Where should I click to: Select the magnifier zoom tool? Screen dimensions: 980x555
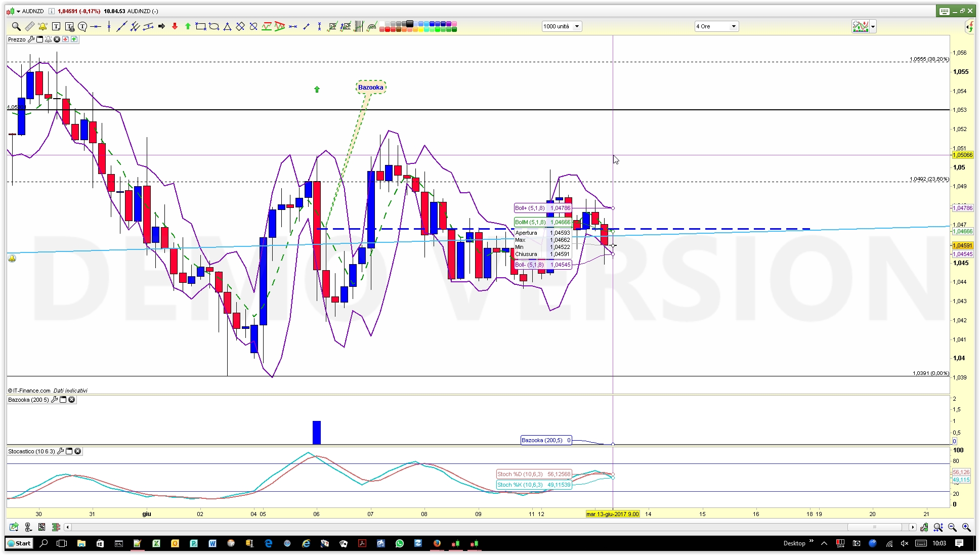pyautogui.click(x=16, y=26)
